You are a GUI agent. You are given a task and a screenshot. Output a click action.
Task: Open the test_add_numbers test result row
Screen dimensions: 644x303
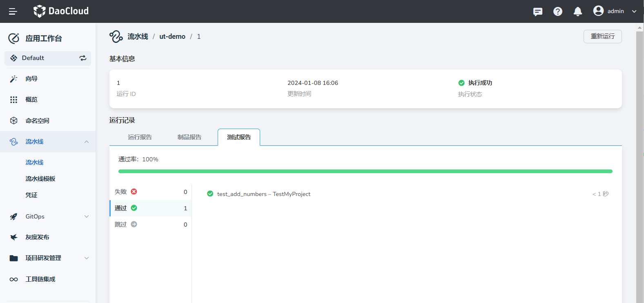[x=263, y=194]
